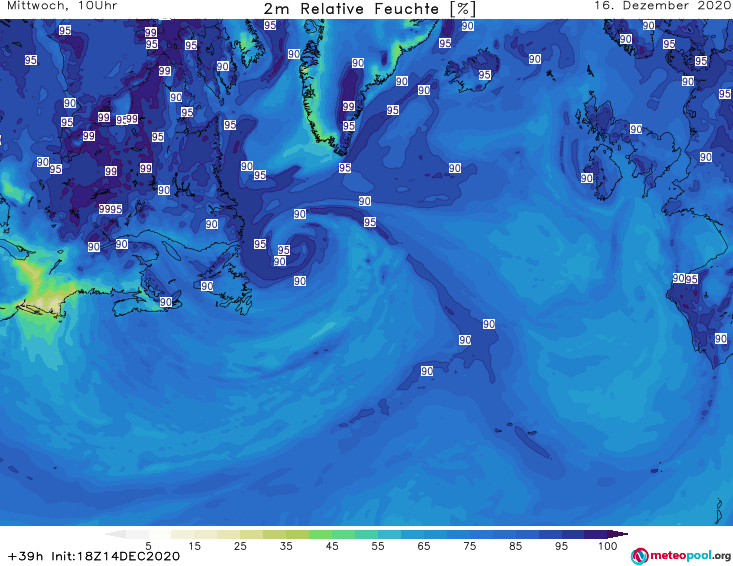This screenshot has height=566, width=733.
Task: Click the date '16. Dezember 2020'
Action: (x=662, y=6)
